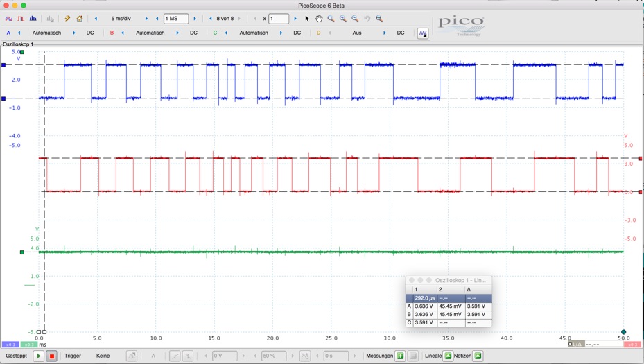Select the arrow pointer tool
Viewport: 644px width, 364px height.
coord(307,19)
